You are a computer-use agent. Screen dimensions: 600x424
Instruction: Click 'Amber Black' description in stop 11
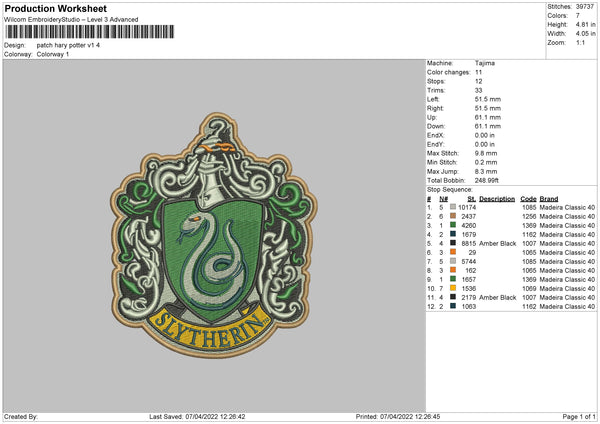point(497,297)
